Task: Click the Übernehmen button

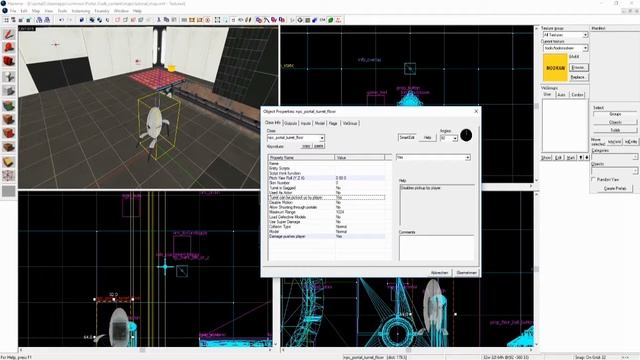Action: click(x=467, y=273)
